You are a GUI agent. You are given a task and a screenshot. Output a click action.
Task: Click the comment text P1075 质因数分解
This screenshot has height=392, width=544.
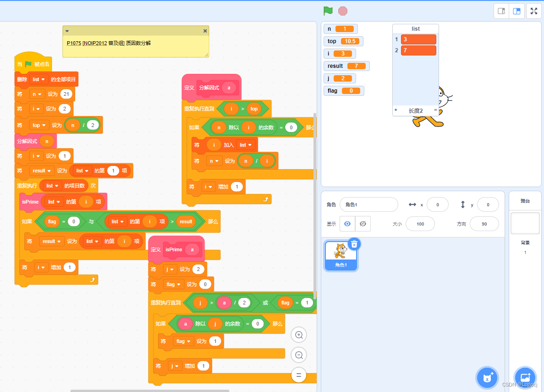point(109,43)
